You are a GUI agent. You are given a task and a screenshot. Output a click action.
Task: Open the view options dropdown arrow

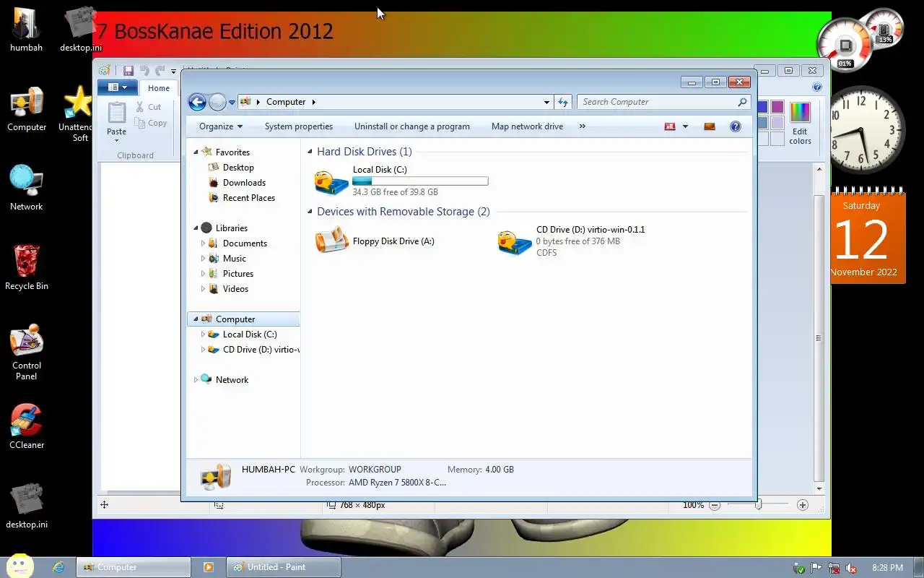click(x=685, y=126)
